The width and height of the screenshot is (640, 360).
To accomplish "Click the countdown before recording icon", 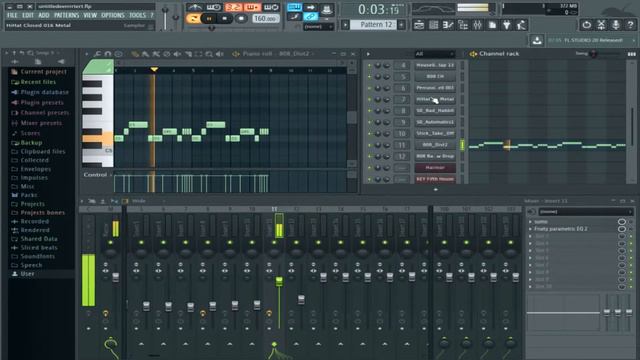I will (x=233, y=7).
